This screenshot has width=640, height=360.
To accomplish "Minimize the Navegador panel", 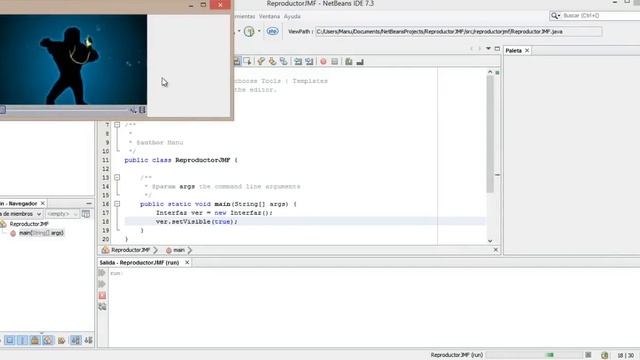I will (x=89, y=203).
